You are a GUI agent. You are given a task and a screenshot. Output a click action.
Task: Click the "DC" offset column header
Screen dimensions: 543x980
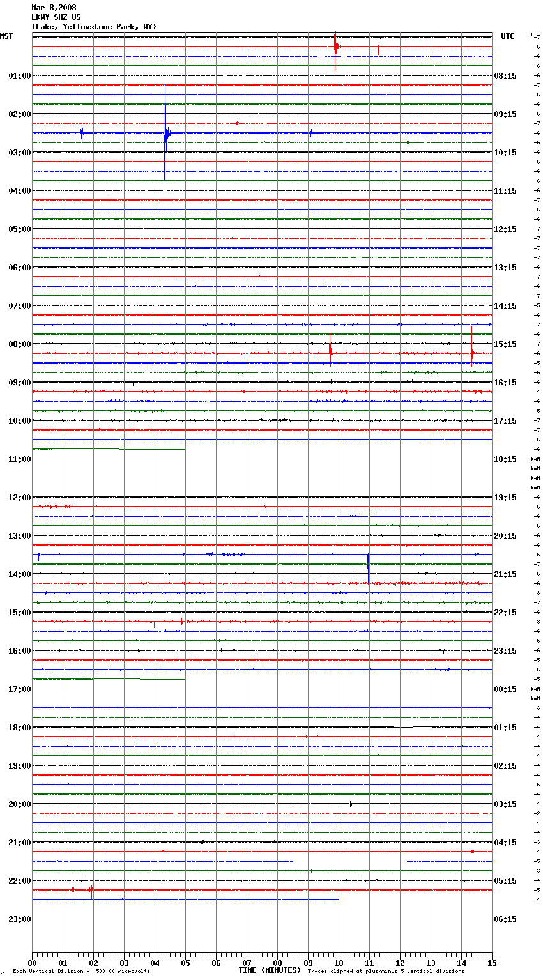[530, 34]
